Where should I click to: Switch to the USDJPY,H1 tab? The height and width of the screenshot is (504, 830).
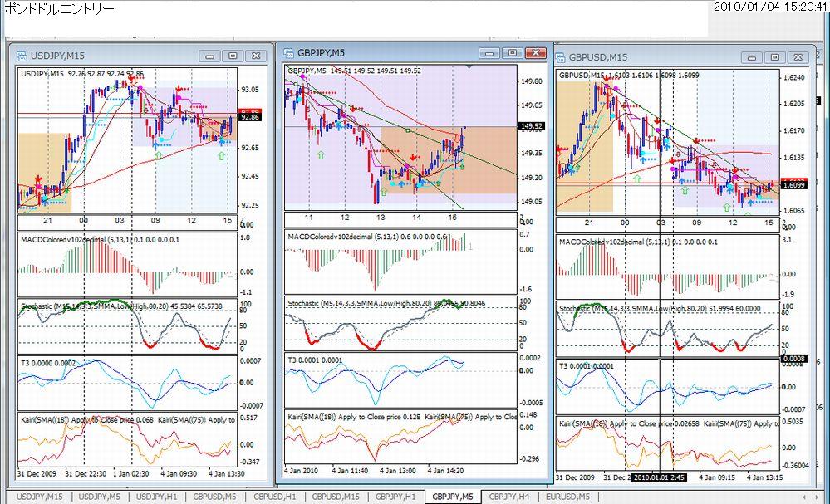pos(156,497)
